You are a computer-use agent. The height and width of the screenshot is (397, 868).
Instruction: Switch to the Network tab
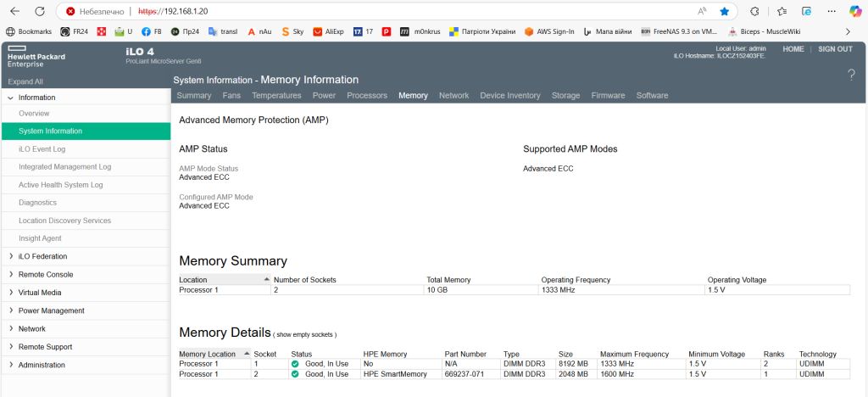point(454,95)
